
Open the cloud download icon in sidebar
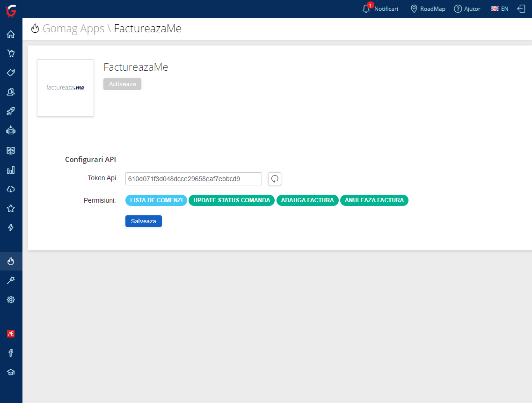click(x=11, y=189)
